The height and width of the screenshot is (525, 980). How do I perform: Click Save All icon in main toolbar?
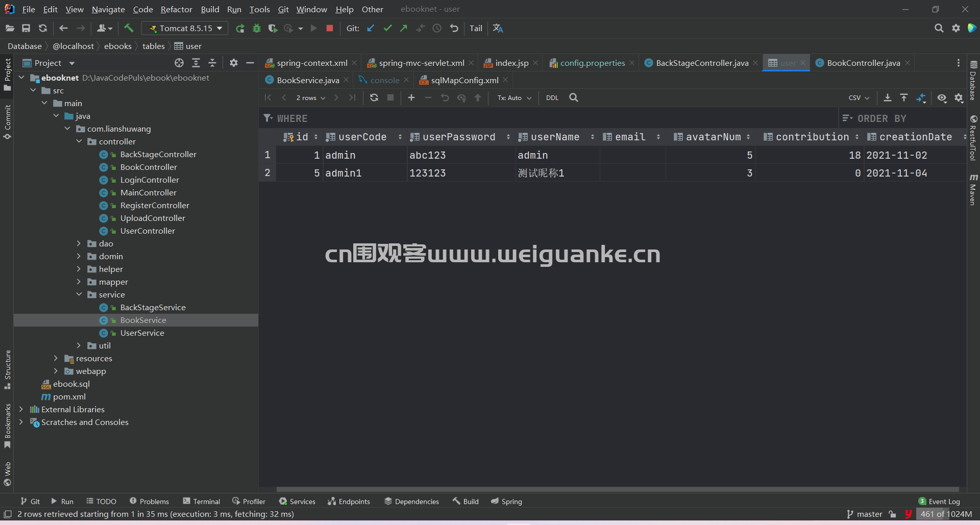coord(26,28)
